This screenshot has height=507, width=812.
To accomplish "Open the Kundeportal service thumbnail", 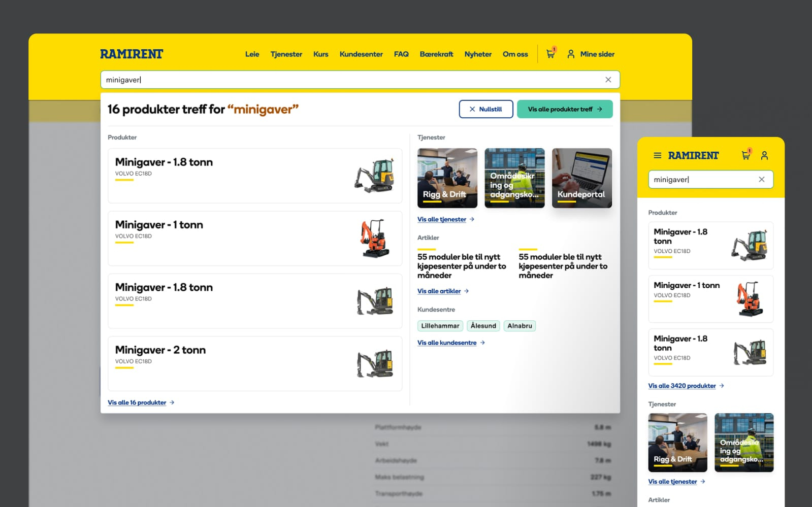I will 581,178.
